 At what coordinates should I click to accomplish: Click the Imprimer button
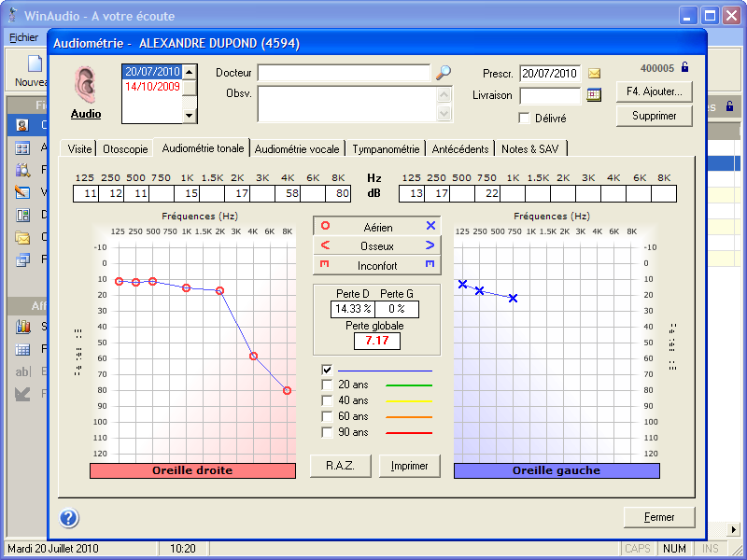pyautogui.click(x=410, y=466)
